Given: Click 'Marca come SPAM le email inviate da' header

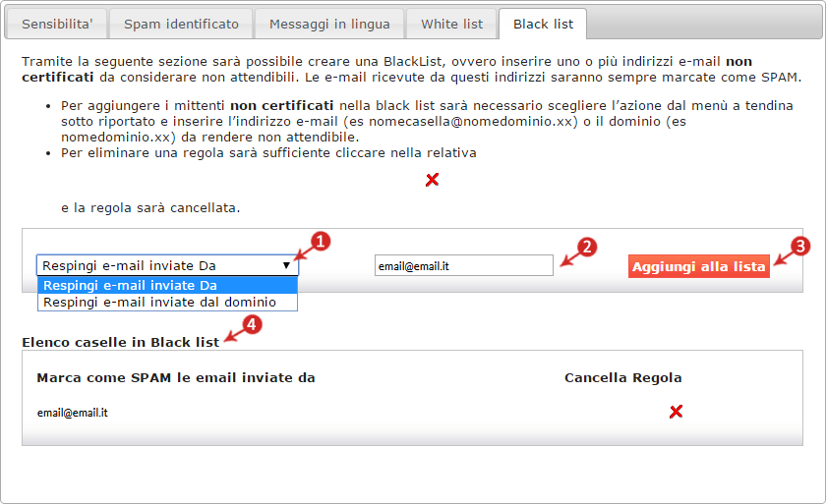Looking at the screenshot, I should [176, 377].
